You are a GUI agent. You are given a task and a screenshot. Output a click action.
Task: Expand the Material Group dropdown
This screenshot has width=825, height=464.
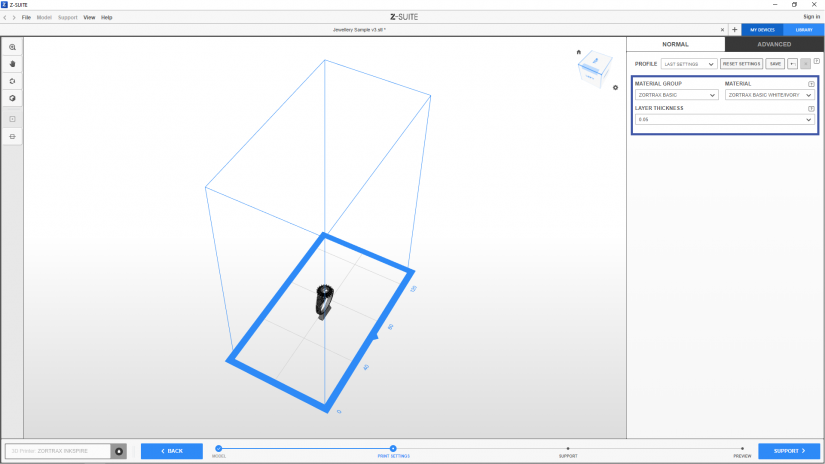pos(676,95)
